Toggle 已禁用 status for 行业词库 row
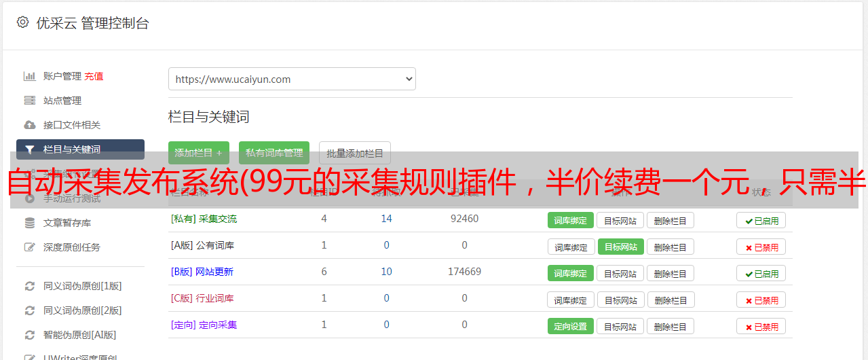The image size is (868, 360). [761, 300]
